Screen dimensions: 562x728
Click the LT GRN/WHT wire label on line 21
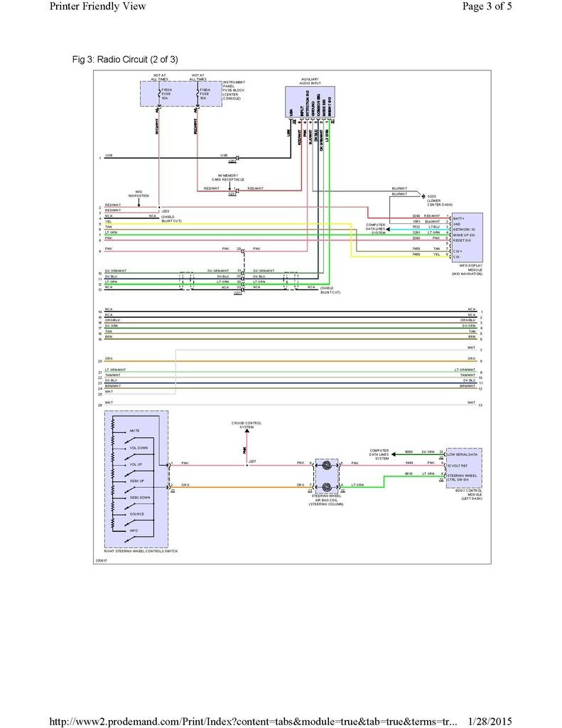(115, 370)
